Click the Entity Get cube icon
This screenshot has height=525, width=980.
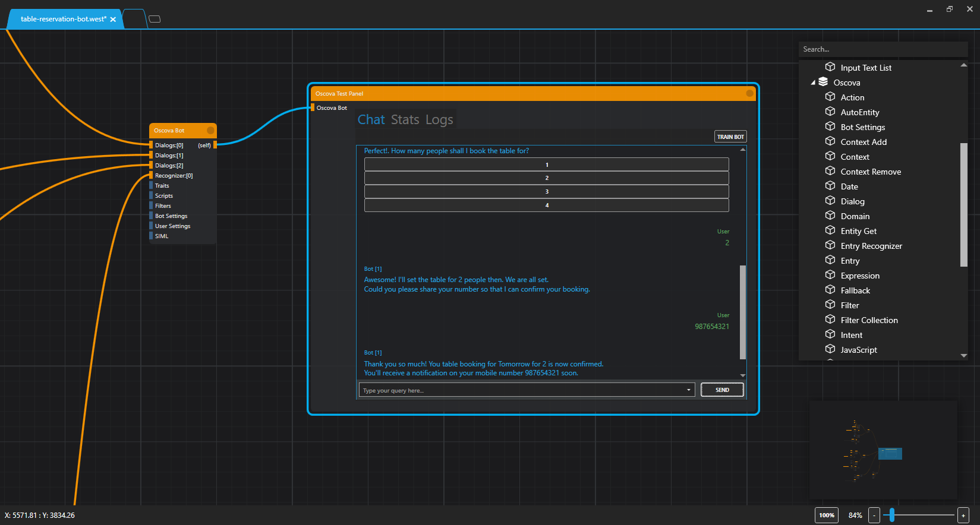coord(830,230)
